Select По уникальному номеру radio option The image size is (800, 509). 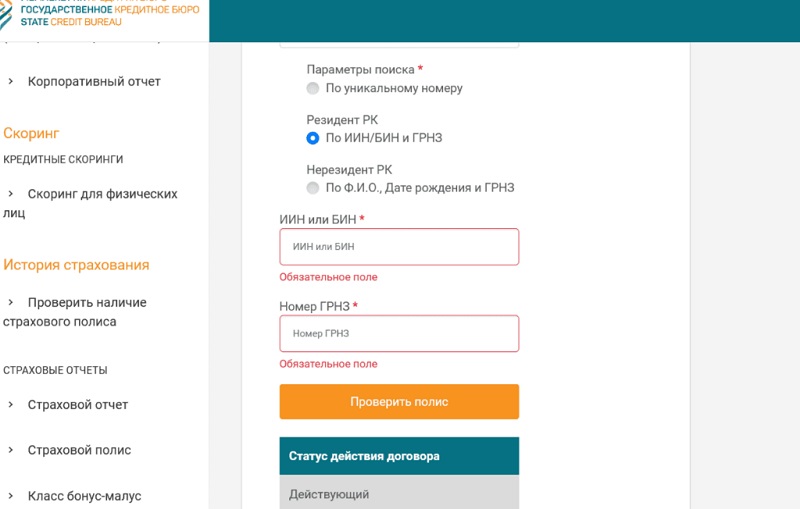(x=313, y=88)
